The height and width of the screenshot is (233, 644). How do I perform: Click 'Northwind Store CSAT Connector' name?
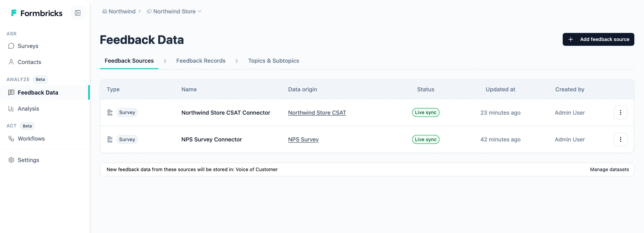pos(226,113)
